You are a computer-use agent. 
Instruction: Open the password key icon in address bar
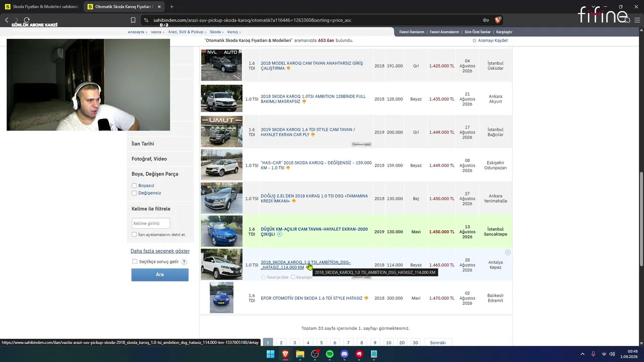click(x=486, y=20)
